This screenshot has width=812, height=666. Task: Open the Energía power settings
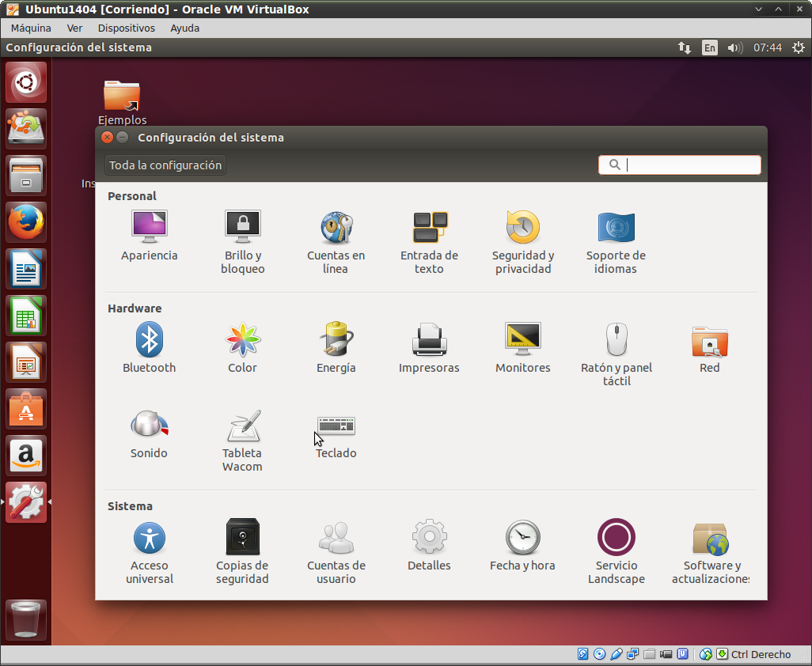[336, 347]
